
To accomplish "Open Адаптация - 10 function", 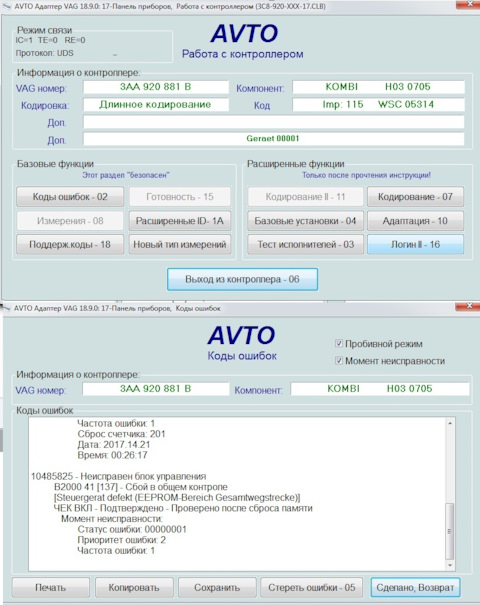I will [x=415, y=221].
